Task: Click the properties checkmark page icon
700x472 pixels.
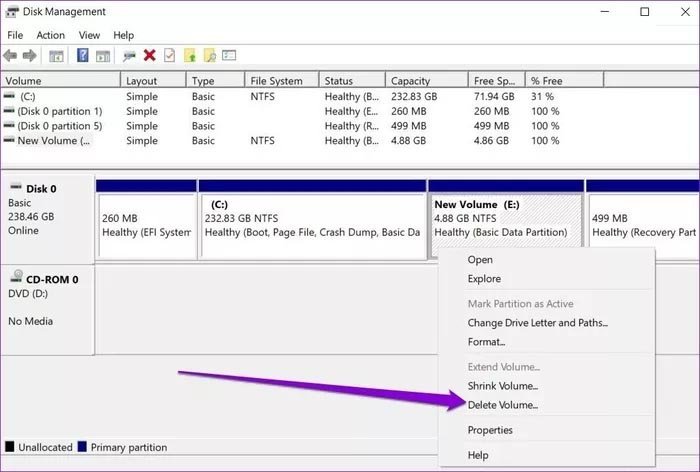Action: click(169, 55)
